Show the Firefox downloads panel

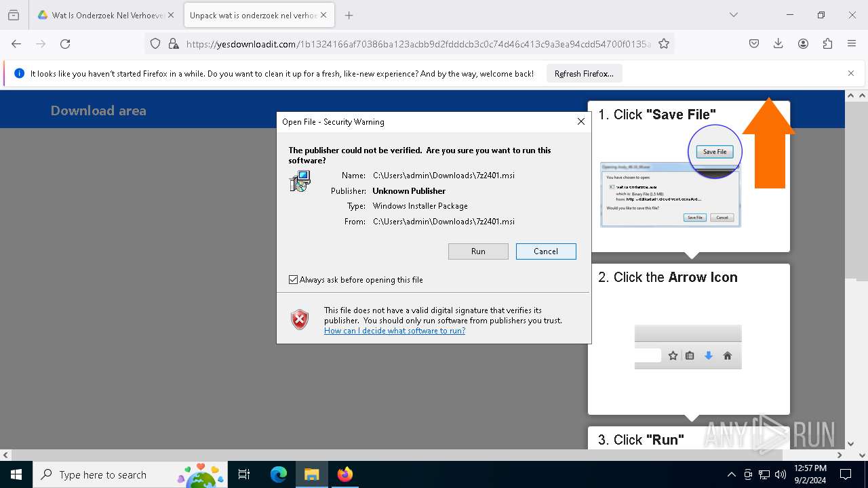pos(778,44)
